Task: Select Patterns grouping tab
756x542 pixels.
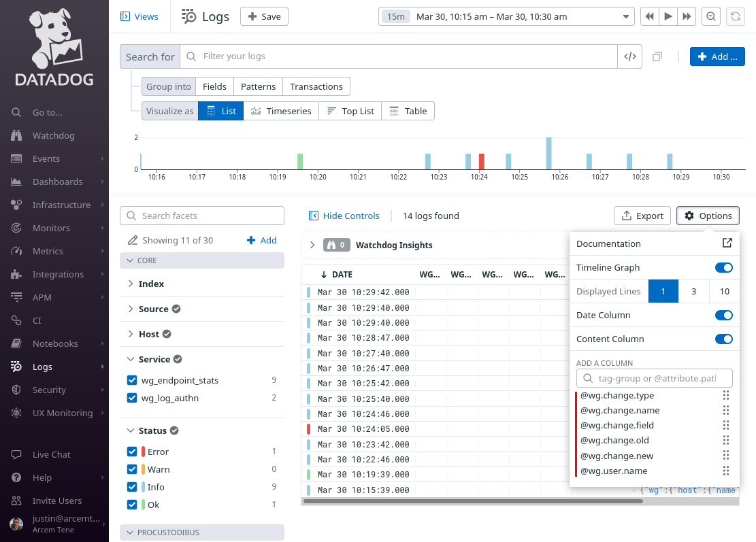Action: (258, 87)
